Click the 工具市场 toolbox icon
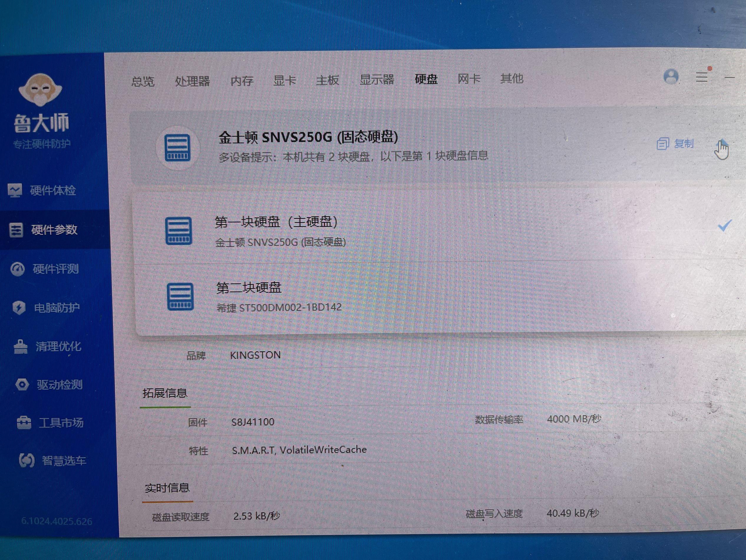 pos(24,423)
